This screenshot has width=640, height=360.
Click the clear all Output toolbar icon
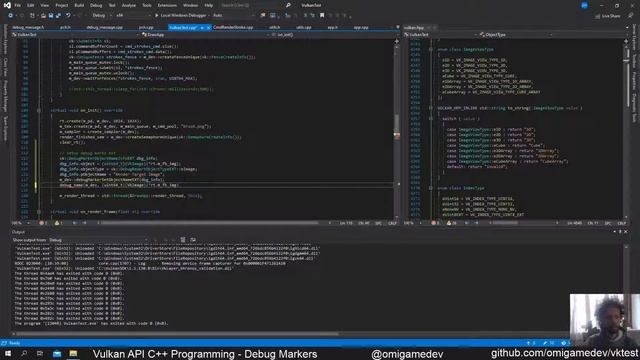(183, 240)
